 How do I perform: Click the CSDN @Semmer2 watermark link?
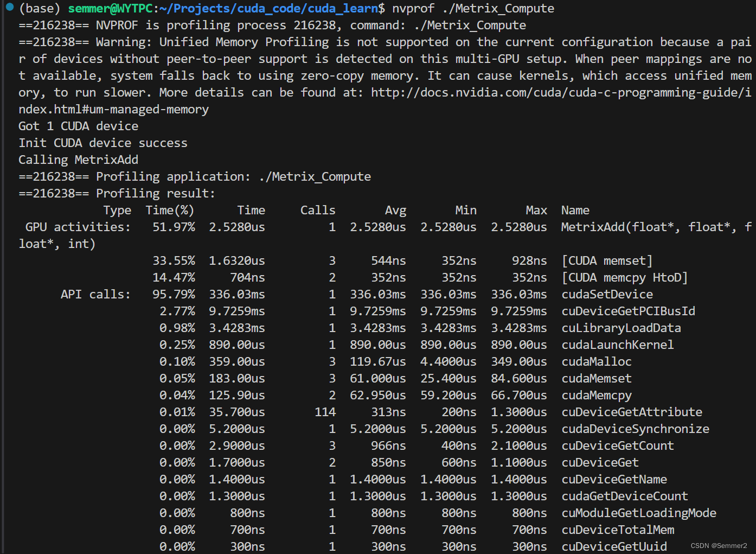(717, 546)
